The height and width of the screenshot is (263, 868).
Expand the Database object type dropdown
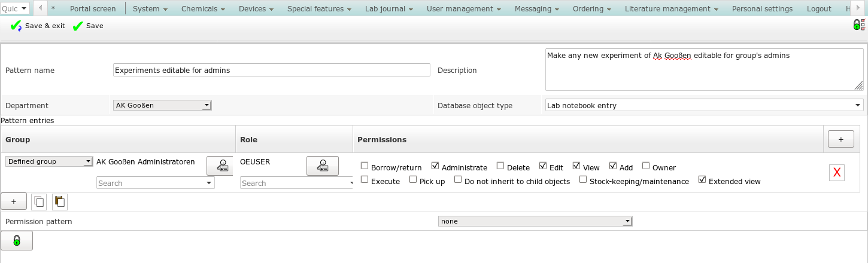click(x=704, y=105)
